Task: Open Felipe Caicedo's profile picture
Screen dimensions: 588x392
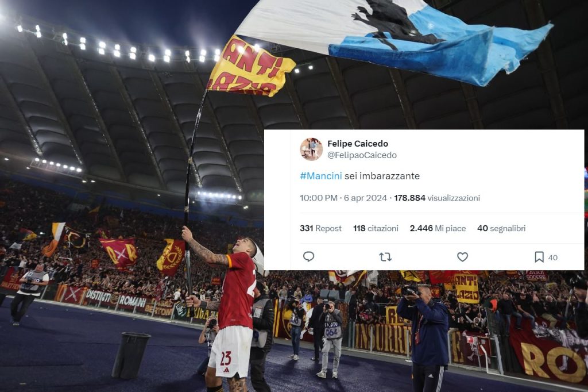Action: point(311,149)
